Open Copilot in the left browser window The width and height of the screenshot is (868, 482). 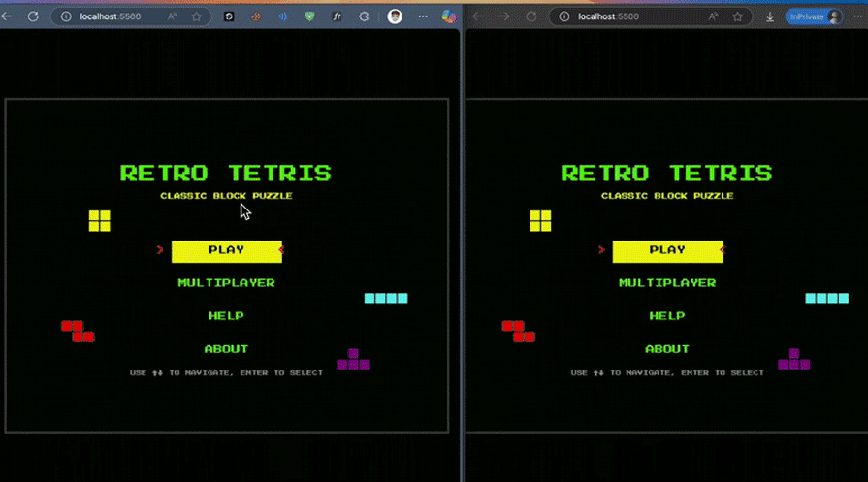coord(448,16)
